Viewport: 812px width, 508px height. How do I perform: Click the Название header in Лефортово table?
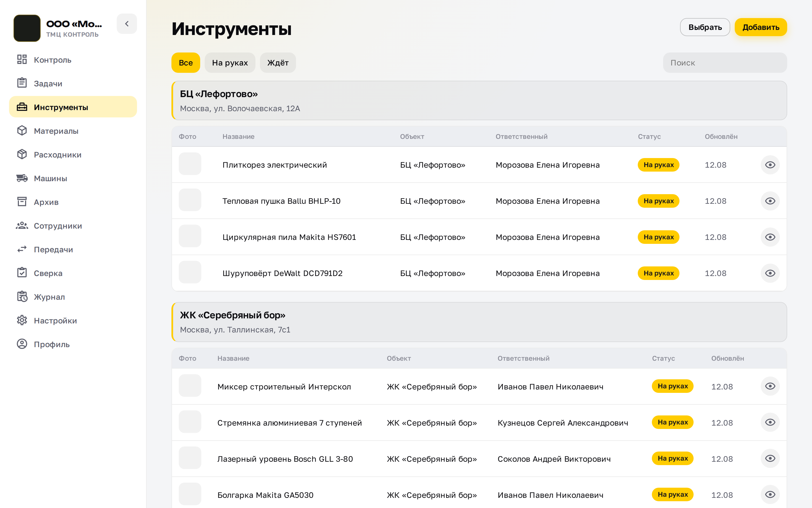[x=238, y=137]
